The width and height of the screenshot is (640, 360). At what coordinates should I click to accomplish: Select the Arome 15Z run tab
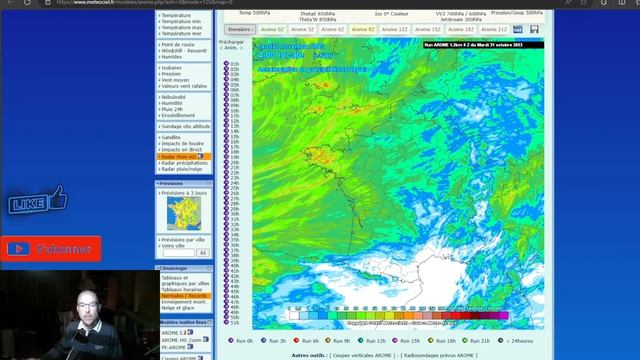428,29
